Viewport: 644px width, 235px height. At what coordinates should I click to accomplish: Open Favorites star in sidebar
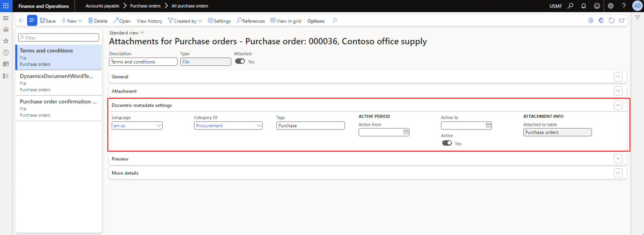point(6,41)
